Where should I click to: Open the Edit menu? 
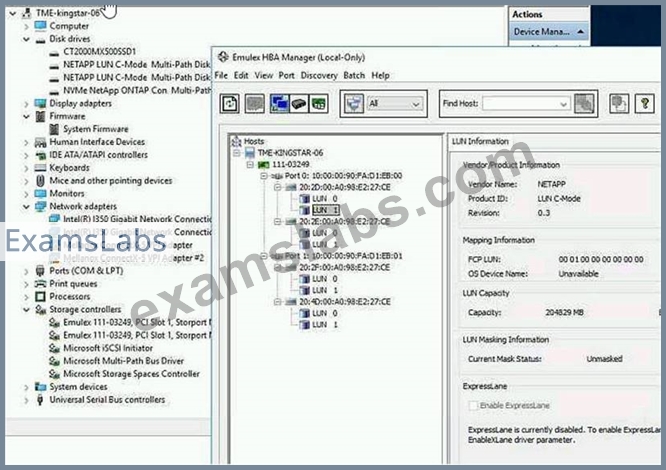point(241,76)
